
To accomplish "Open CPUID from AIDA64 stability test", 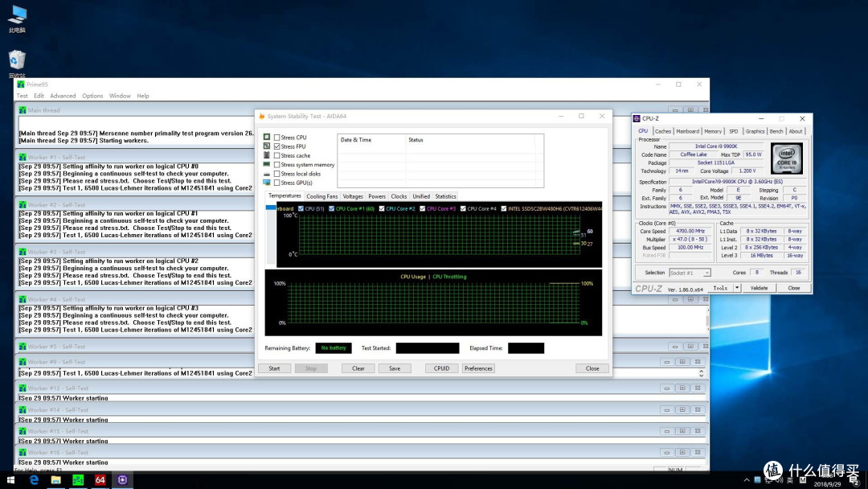I will click(442, 368).
